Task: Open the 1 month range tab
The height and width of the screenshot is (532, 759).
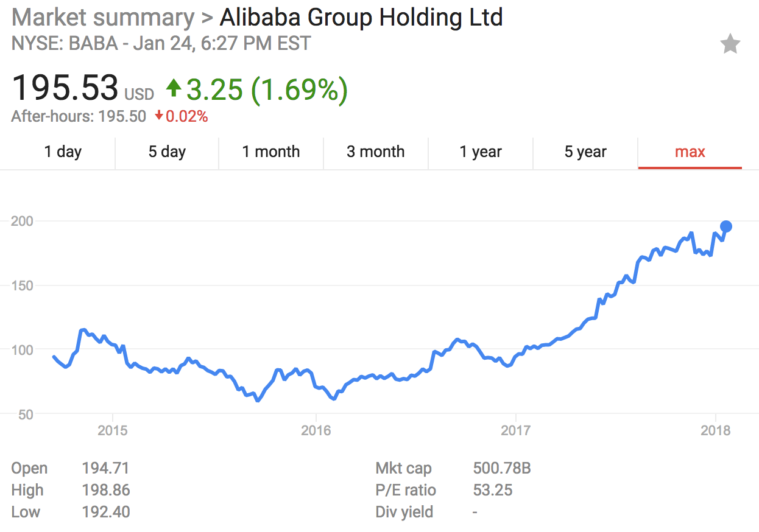Action: coord(271,152)
